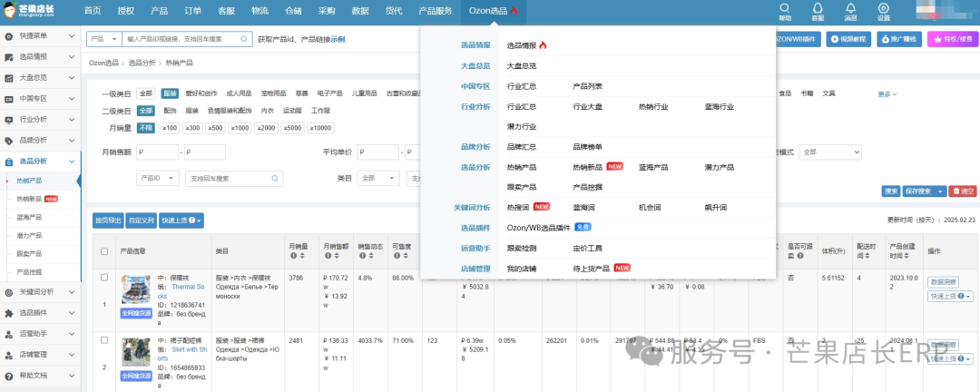The height and width of the screenshot is (392, 980).
Task: Sort the table by 月销售额 arrows
Action: [x=337, y=256]
